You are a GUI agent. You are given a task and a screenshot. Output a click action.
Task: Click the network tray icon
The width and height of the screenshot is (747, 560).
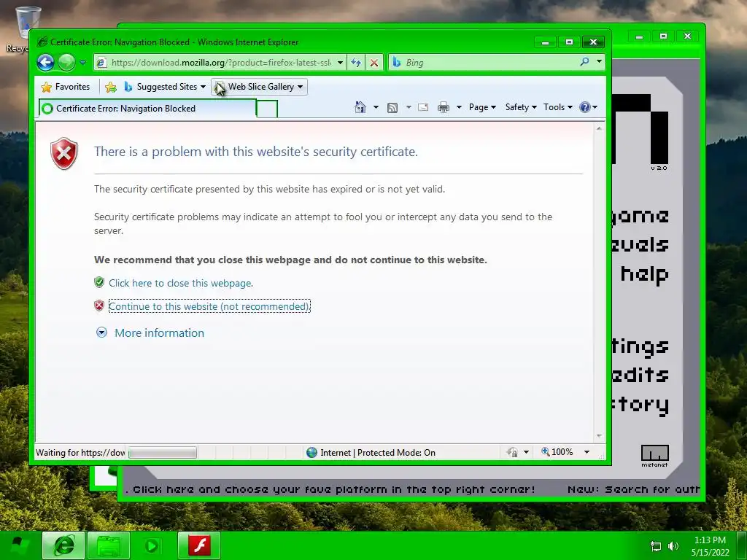tap(656, 546)
